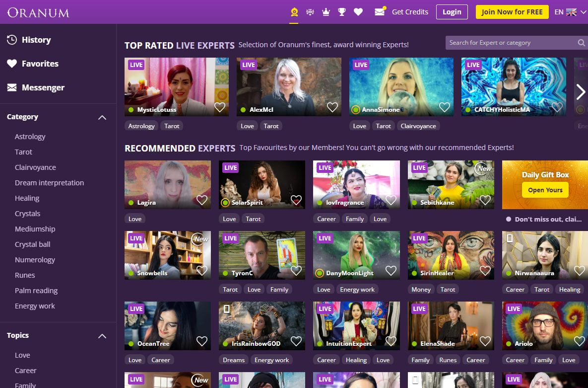Viewport: 588px width, 388px height.
Task: Add AlexMcl to favorites via heart
Action: coord(332,107)
